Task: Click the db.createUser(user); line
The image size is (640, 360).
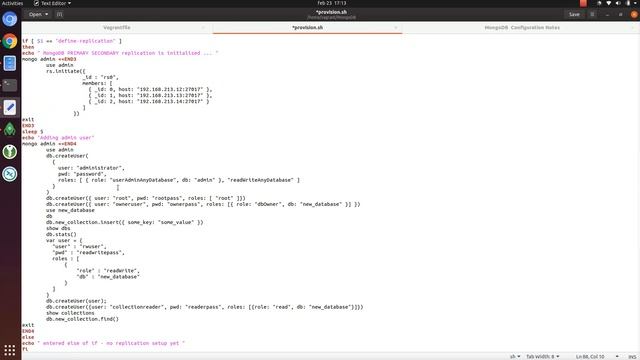Action: pos(76,301)
